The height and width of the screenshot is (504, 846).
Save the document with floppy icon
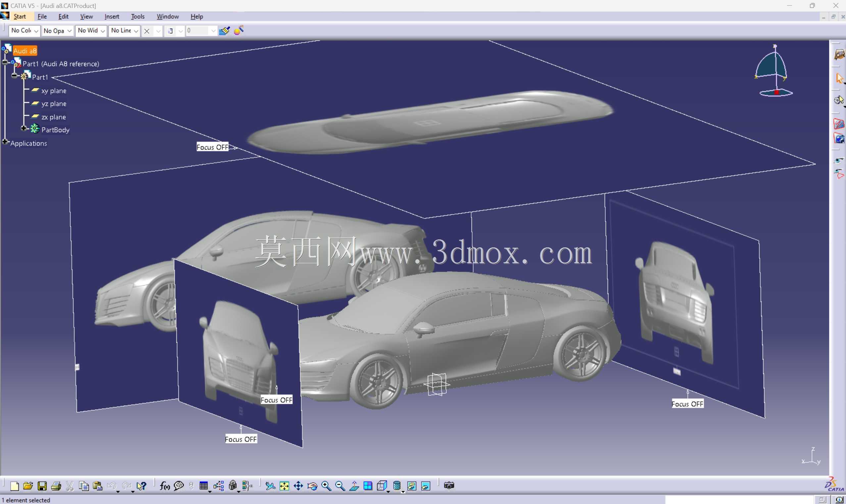[42, 486]
